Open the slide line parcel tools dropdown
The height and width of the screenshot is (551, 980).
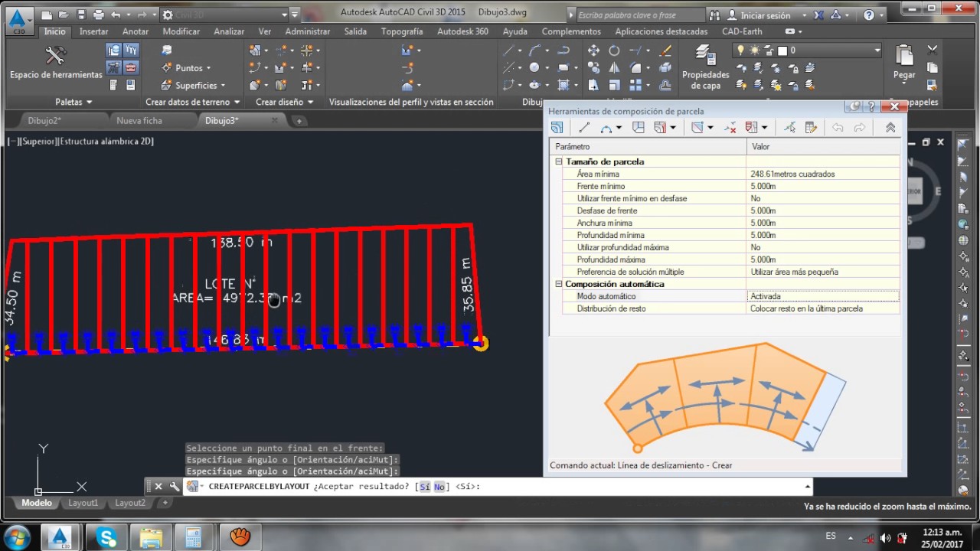pyautogui.click(x=673, y=128)
